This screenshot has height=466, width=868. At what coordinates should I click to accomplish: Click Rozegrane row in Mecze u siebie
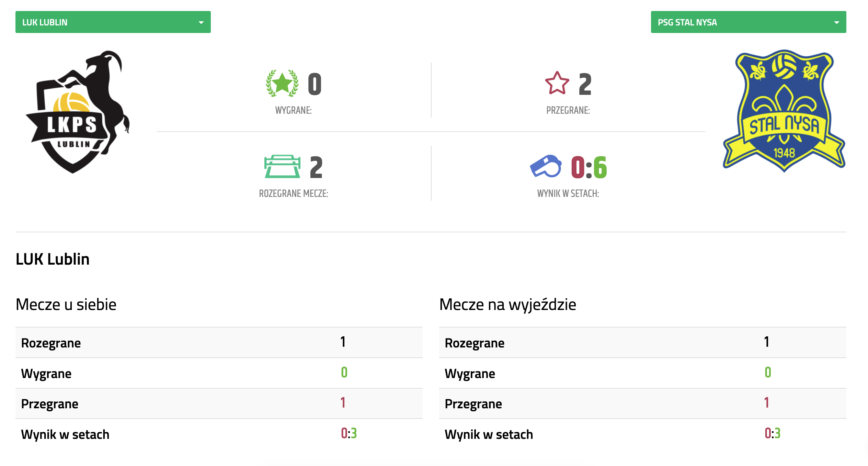pyautogui.click(x=219, y=343)
